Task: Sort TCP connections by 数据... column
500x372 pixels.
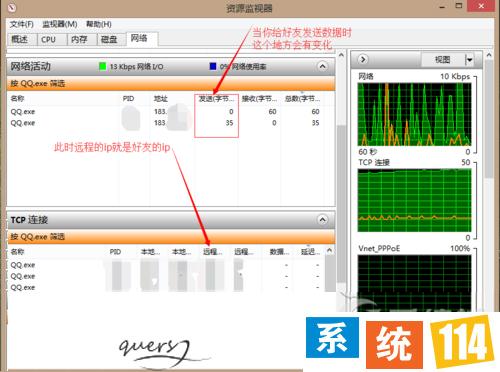Action: tap(279, 252)
